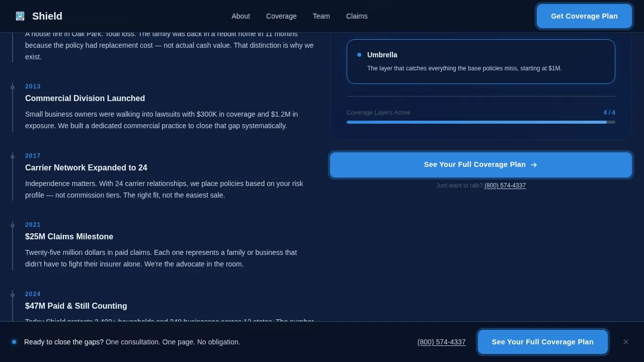Click the $25M Claims Milestone heading

pos(69,237)
